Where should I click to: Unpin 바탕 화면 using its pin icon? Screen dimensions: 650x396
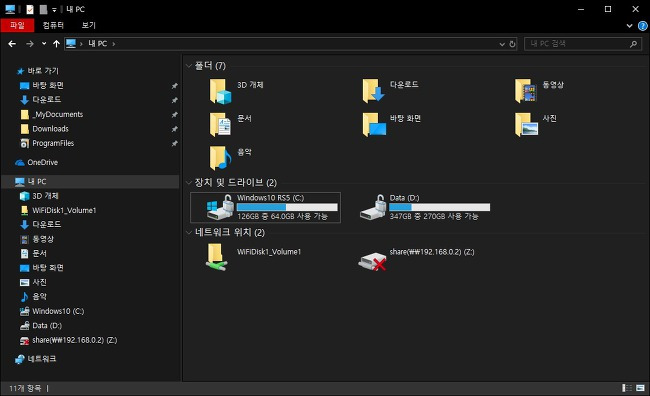click(175, 86)
